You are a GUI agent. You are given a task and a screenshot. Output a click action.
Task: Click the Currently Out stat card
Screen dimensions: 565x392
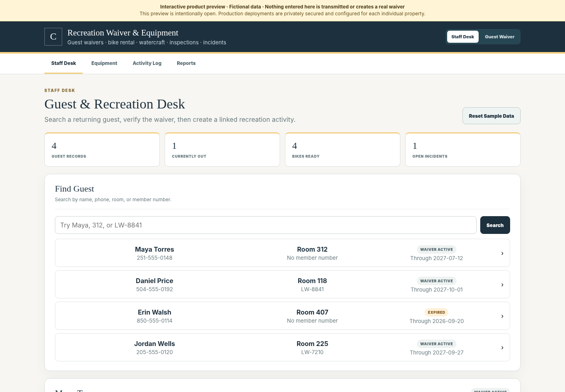click(222, 149)
